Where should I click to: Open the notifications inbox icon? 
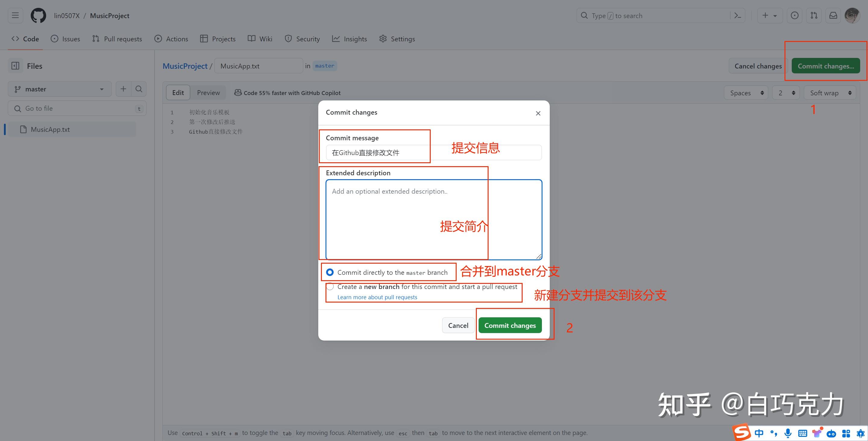[833, 15]
